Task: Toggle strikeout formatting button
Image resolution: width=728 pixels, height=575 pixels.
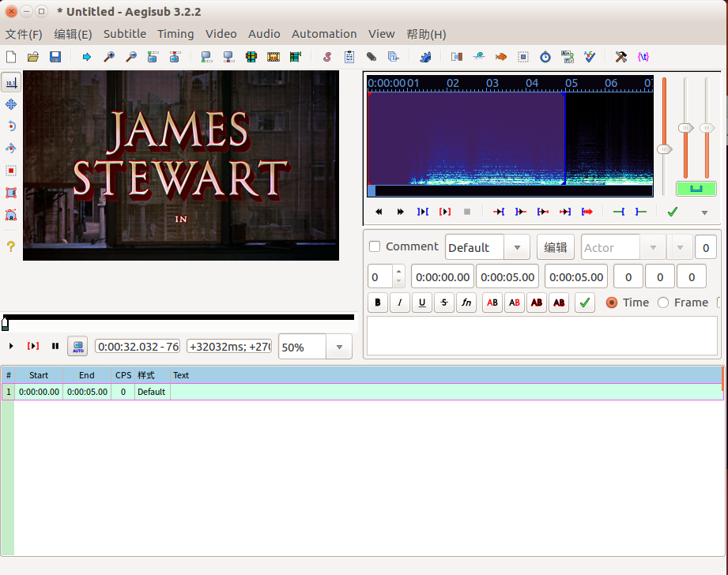Action: (x=444, y=303)
